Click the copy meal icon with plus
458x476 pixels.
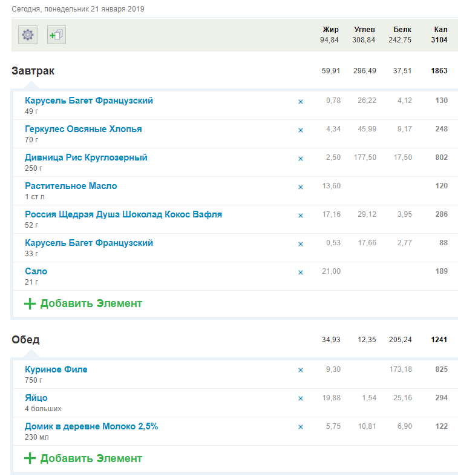pos(56,35)
